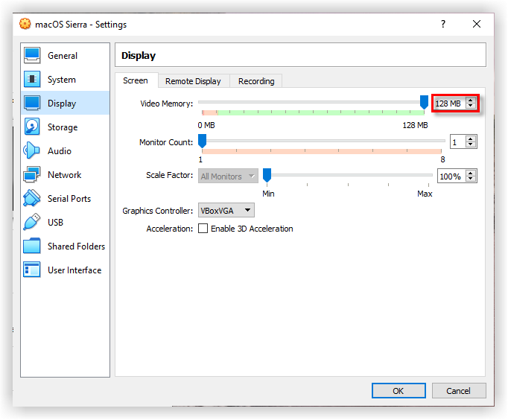Increase Monitor Count with up arrow
Screen dimensions: 508x420
click(x=471, y=139)
